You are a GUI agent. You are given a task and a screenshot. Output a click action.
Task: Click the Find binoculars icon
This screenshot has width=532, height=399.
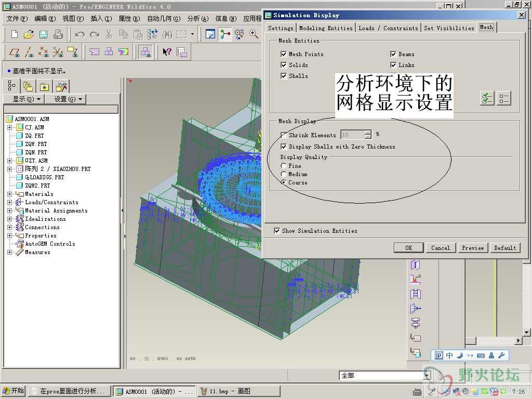point(167,34)
